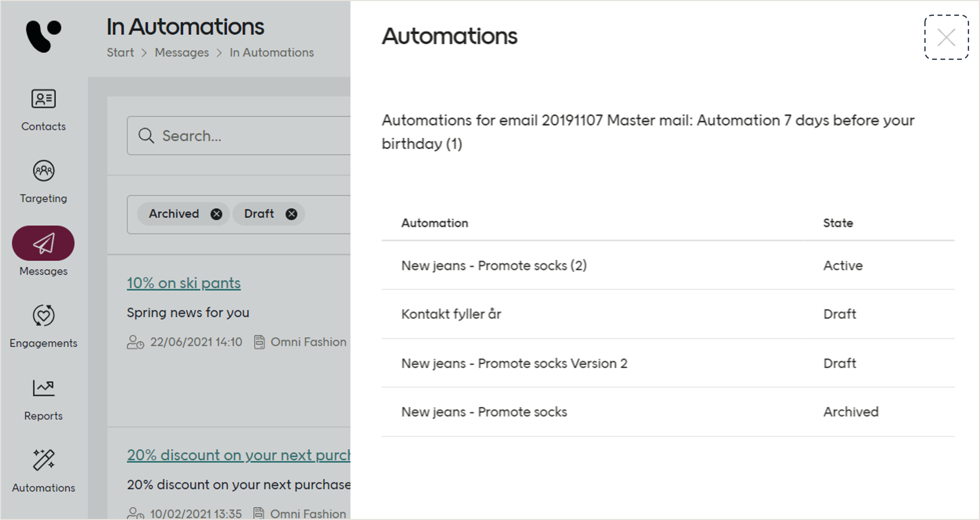Screen dimensions: 980x520
Task: Open the 20% discount message link
Action: pyautogui.click(x=239, y=455)
